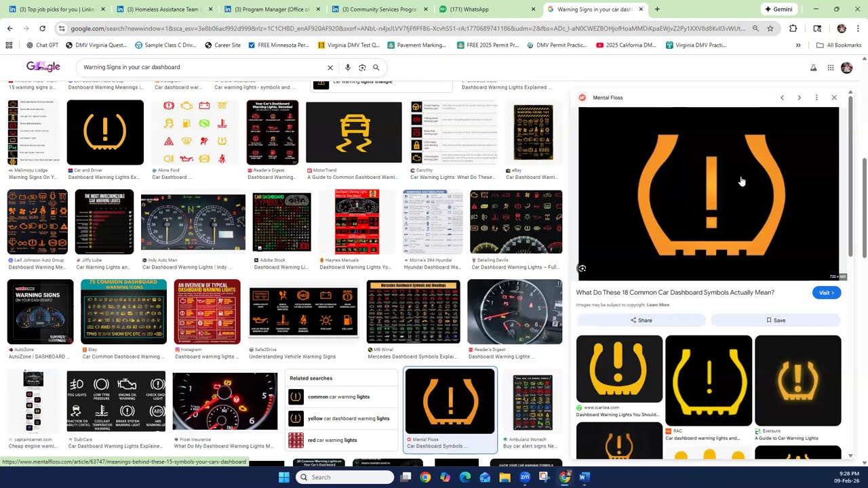Start voice search with microphone icon
The width and height of the screenshot is (868, 488).
click(348, 68)
